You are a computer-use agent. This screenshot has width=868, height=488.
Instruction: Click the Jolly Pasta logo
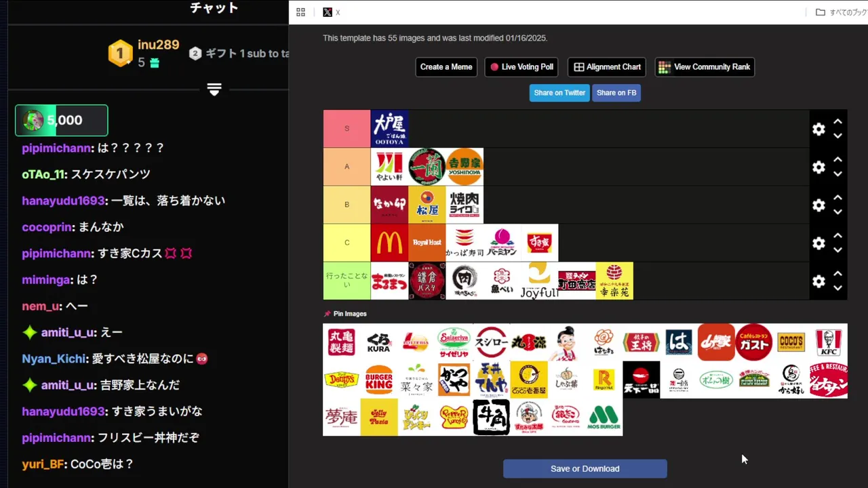click(x=378, y=417)
